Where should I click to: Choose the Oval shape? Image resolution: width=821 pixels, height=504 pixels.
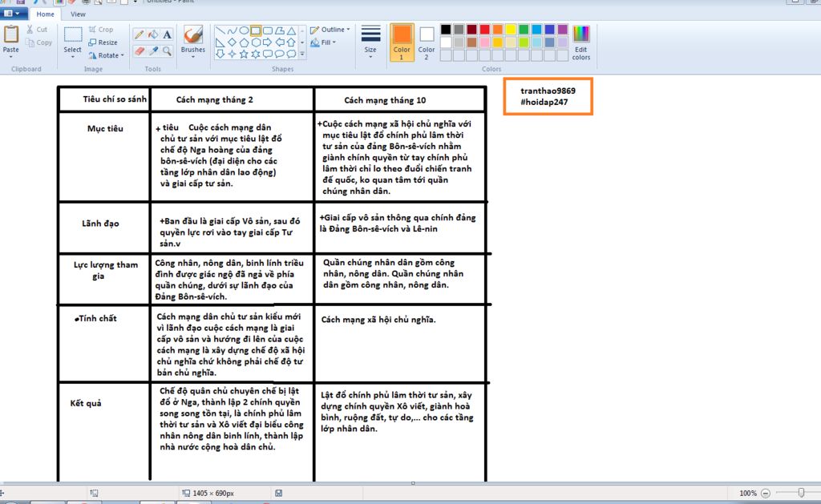244,31
